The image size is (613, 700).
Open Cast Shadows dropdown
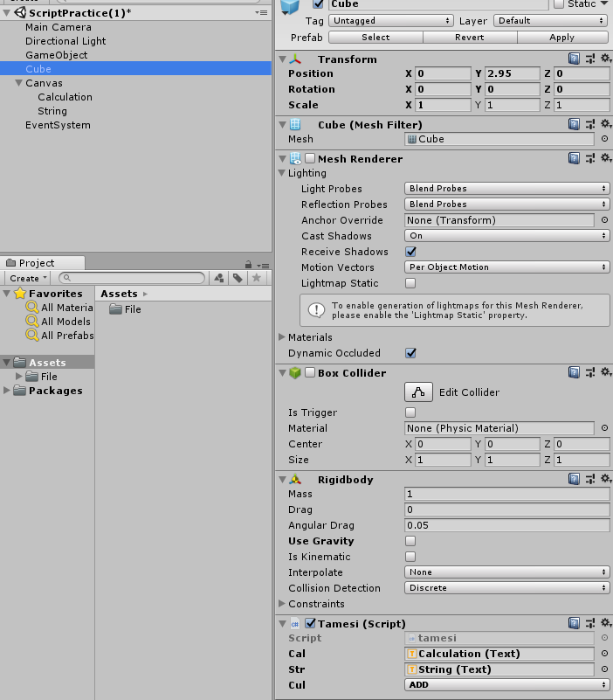click(x=506, y=236)
